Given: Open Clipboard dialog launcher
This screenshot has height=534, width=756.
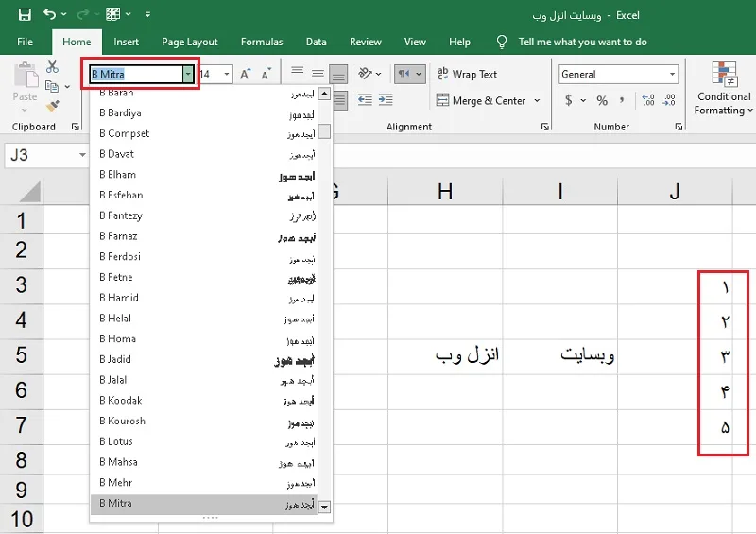Looking at the screenshot, I should (76, 127).
